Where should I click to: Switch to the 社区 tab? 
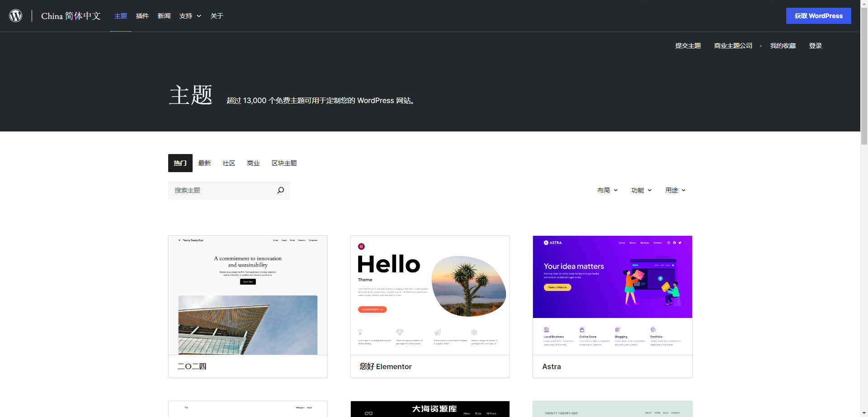point(229,163)
